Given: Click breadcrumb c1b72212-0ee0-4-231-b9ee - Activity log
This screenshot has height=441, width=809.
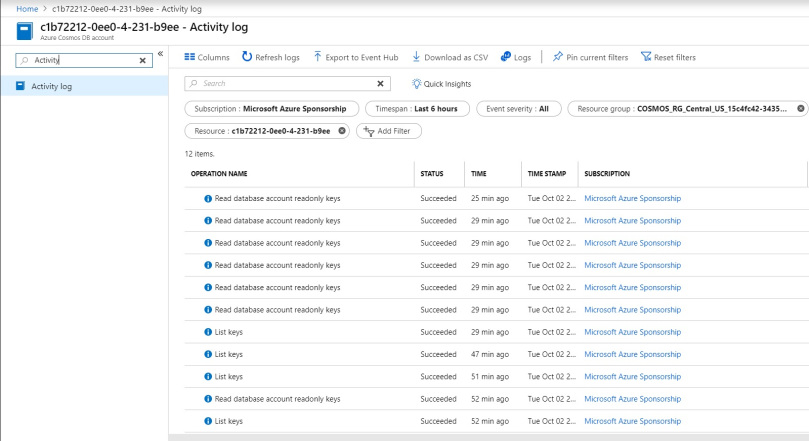Looking at the screenshot, I should [127, 9].
